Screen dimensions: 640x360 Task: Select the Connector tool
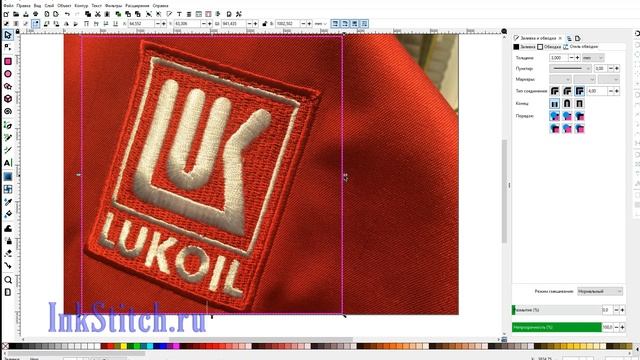pos(8,266)
